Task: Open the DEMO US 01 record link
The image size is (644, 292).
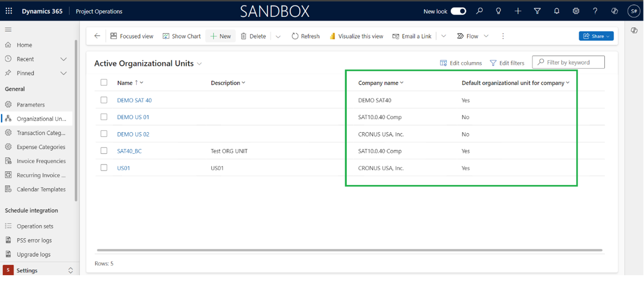Action: pos(133,117)
